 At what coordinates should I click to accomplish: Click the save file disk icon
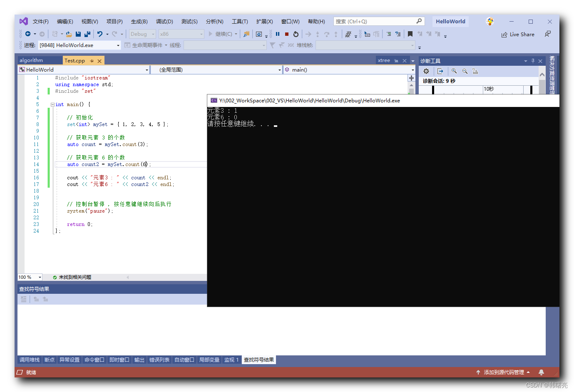[78, 34]
